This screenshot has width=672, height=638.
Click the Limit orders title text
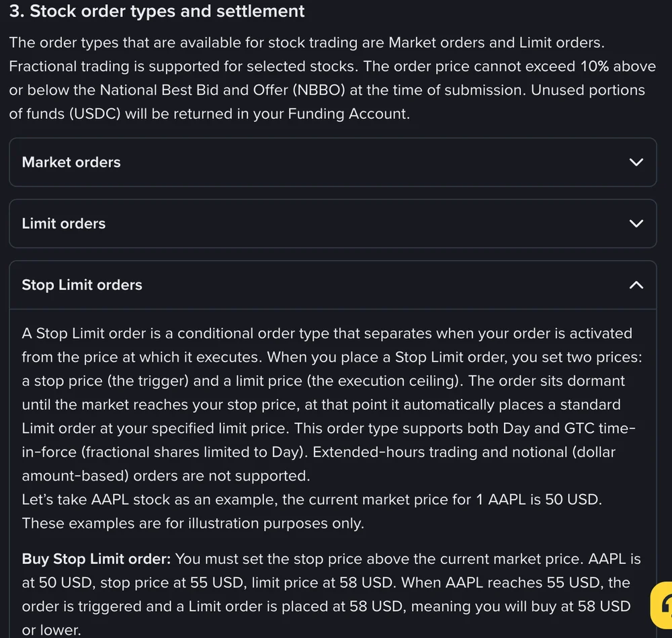[63, 223]
